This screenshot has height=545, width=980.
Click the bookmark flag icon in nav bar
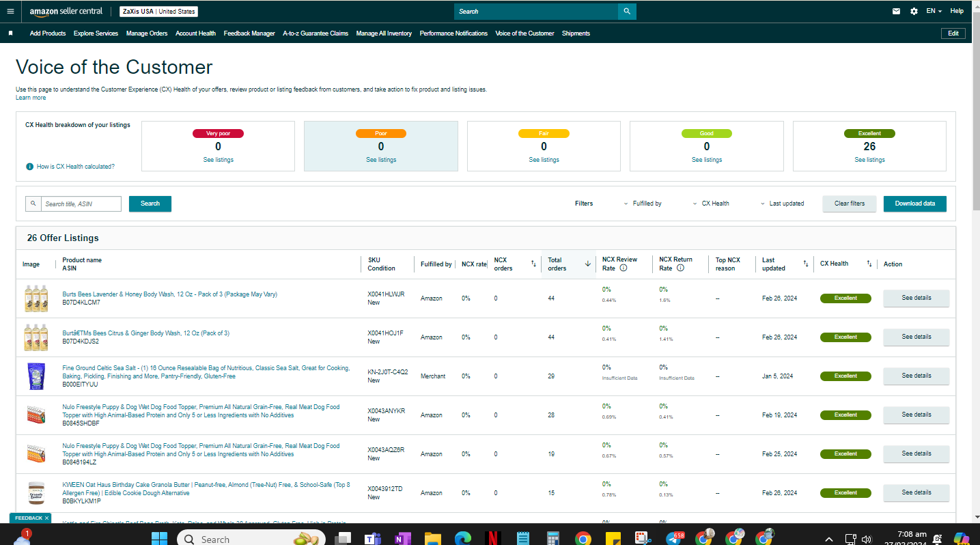point(10,33)
